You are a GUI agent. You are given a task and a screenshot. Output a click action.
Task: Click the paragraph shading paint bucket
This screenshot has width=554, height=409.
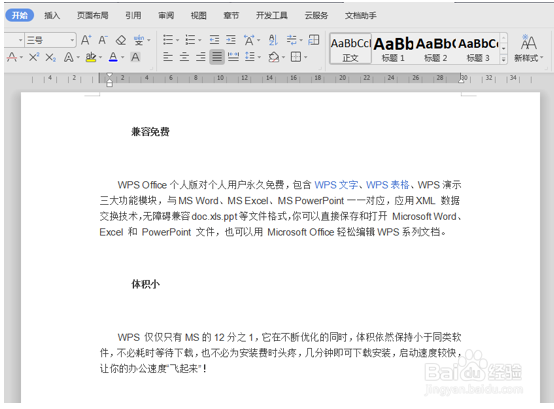click(x=273, y=57)
